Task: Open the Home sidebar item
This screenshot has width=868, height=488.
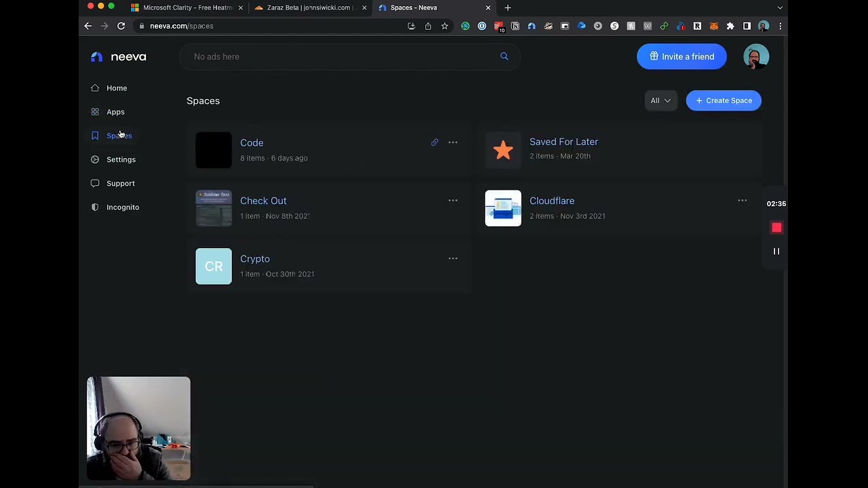Action: 116,88
